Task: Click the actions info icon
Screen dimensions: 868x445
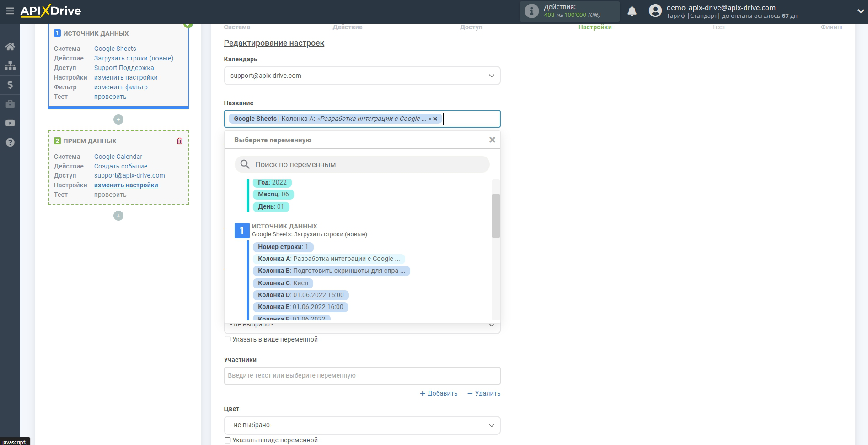Action: click(531, 11)
